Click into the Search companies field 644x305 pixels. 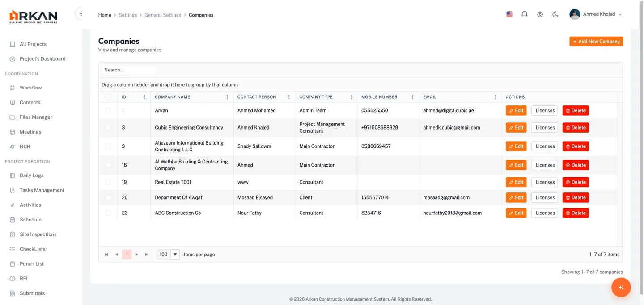point(129,70)
